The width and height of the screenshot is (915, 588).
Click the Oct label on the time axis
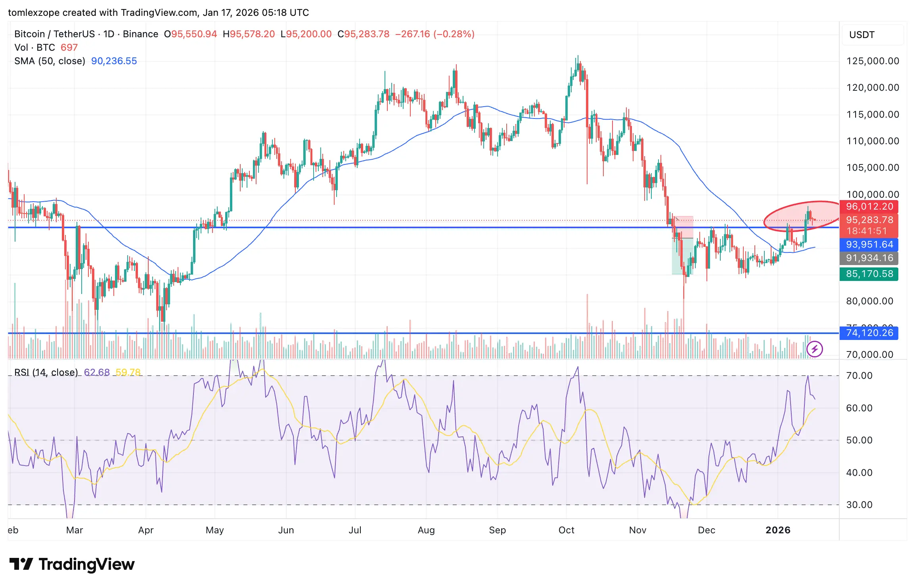tap(566, 530)
